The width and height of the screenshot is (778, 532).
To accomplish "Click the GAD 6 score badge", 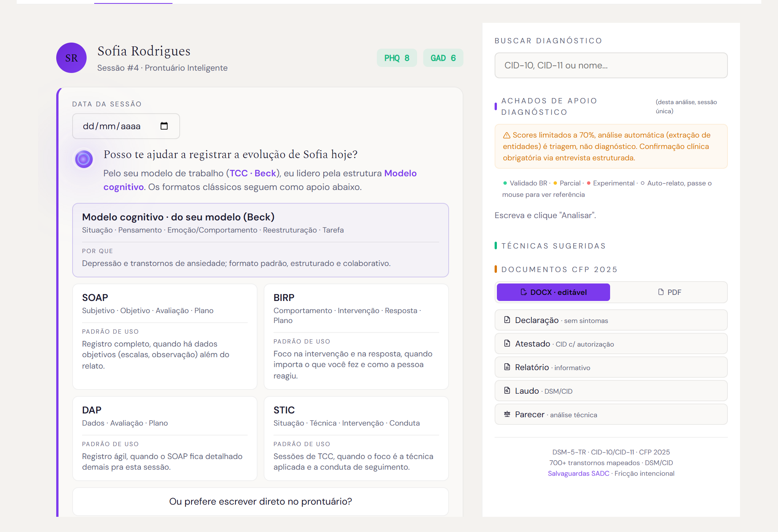I will click(443, 58).
